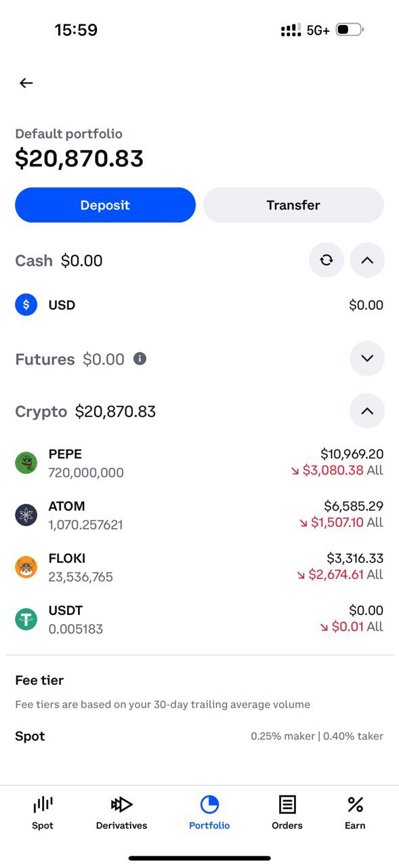Collapse the Cash section
This screenshot has height=868, width=399.
coord(367,260)
